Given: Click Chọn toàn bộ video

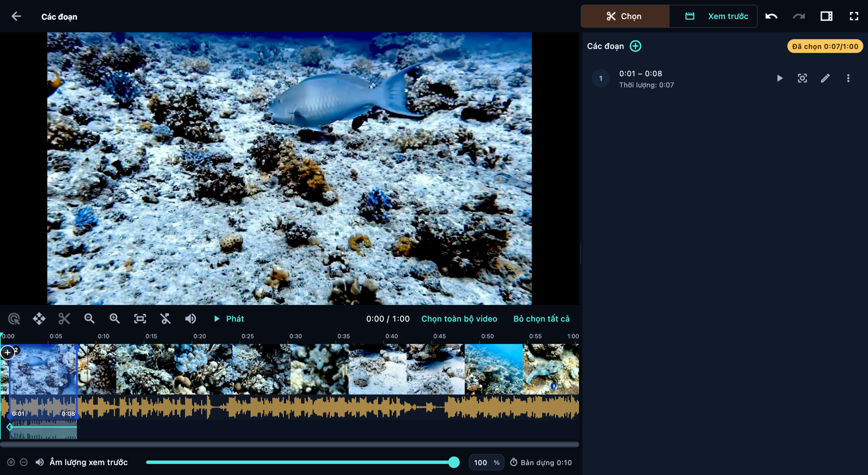Looking at the screenshot, I should click(x=459, y=319).
